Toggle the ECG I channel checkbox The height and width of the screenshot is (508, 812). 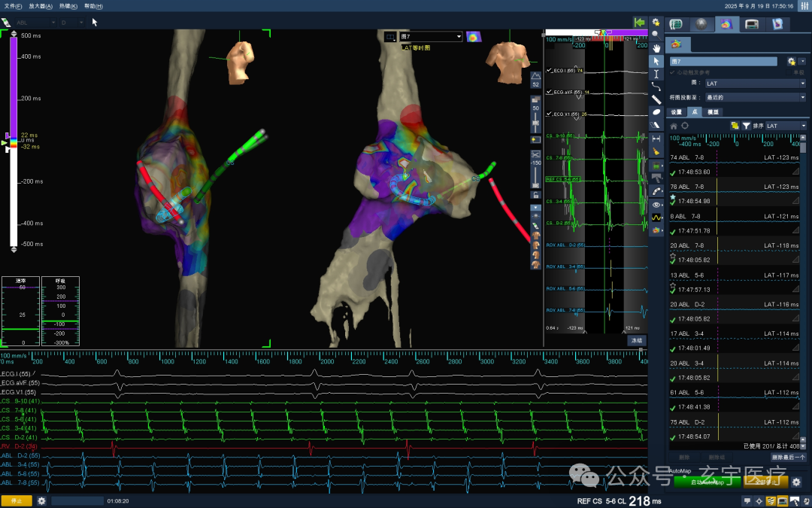pos(550,71)
